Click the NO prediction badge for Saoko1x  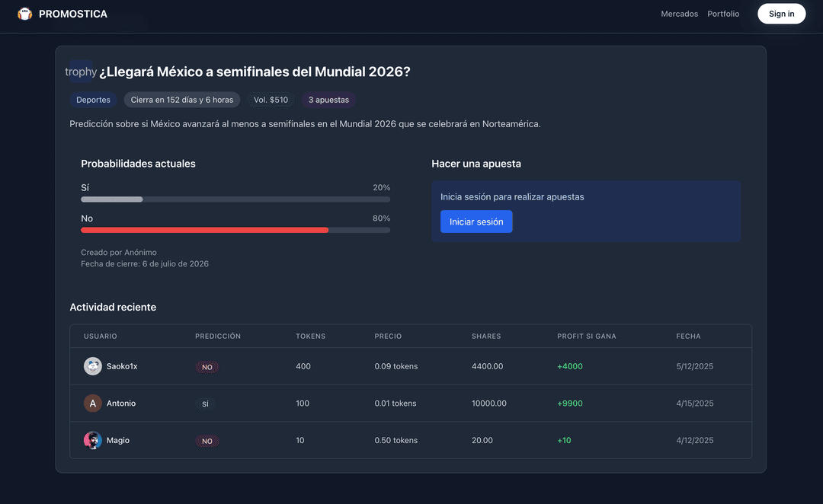pyautogui.click(x=207, y=367)
